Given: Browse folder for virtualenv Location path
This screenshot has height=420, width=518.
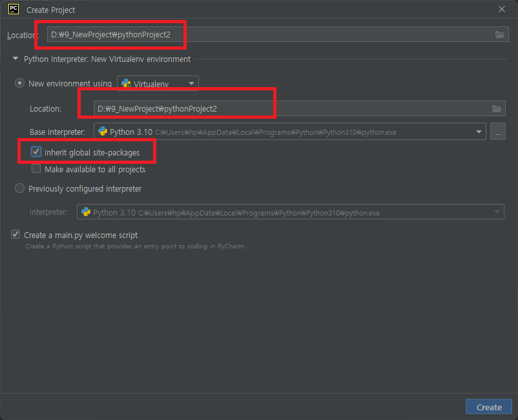Looking at the screenshot, I should click(497, 108).
